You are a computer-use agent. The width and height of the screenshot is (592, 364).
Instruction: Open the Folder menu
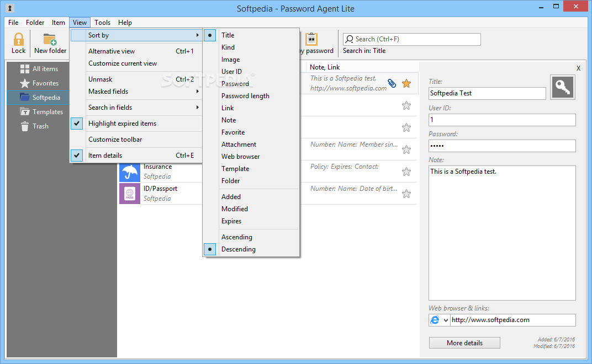(x=35, y=23)
